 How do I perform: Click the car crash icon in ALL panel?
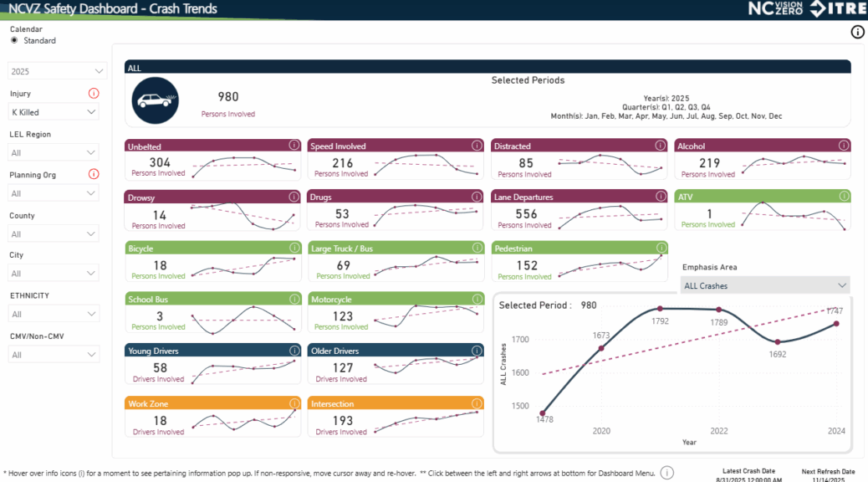tap(155, 100)
